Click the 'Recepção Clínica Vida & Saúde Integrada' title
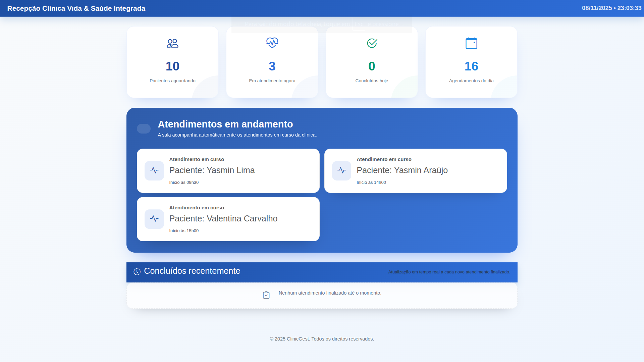The image size is (644, 362). pos(76,8)
